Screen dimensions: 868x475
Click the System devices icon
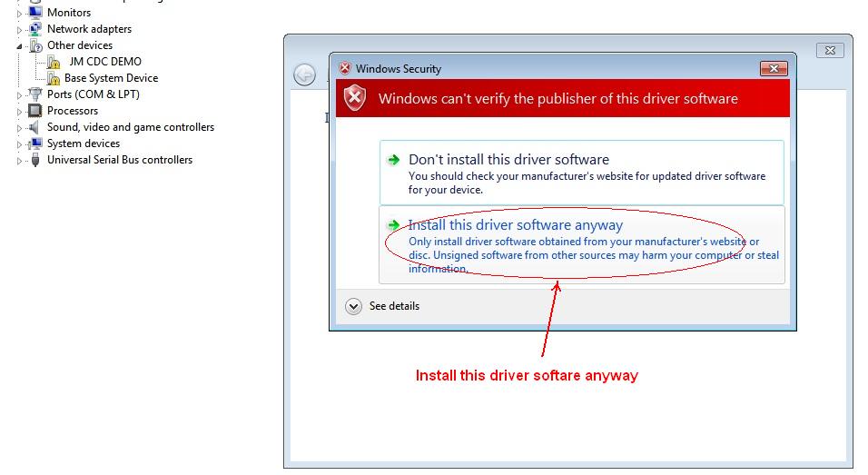pos(35,143)
